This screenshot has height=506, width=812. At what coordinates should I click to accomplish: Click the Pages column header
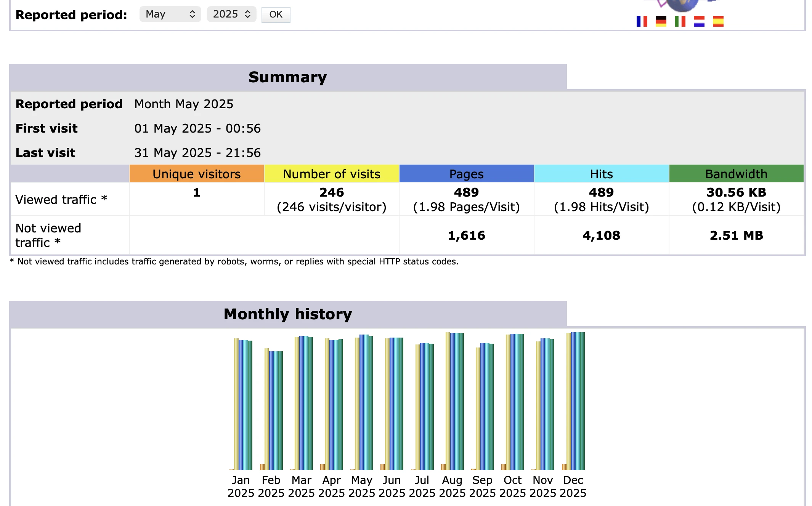coord(467,174)
